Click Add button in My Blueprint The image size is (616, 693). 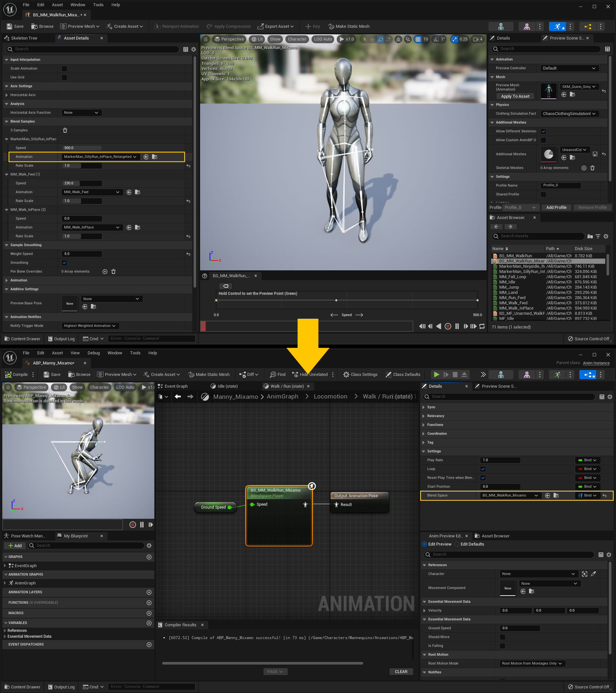[15, 546]
